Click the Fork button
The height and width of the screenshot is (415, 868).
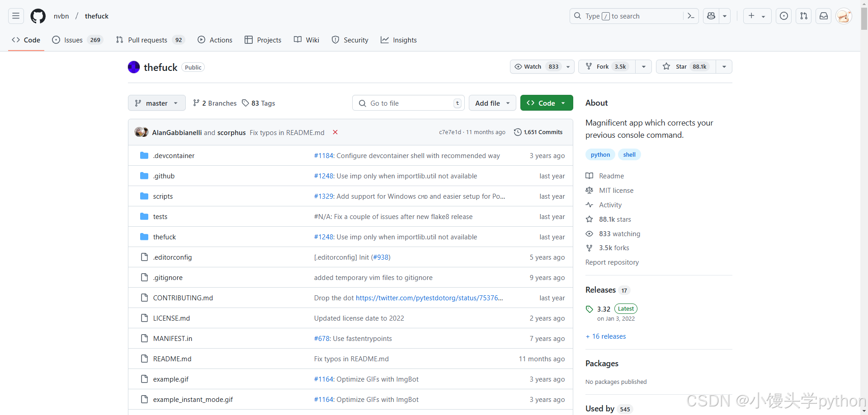(607, 67)
